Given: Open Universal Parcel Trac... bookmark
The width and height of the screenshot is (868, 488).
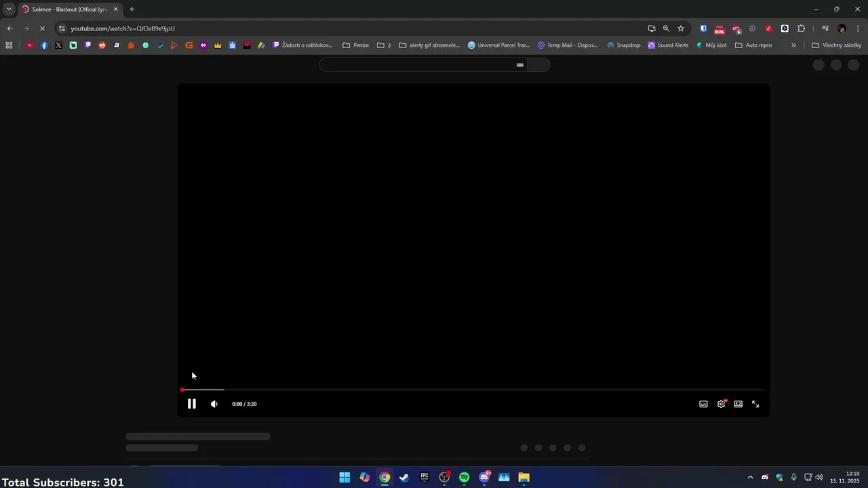Looking at the screenshot, I should coord(499,45).
